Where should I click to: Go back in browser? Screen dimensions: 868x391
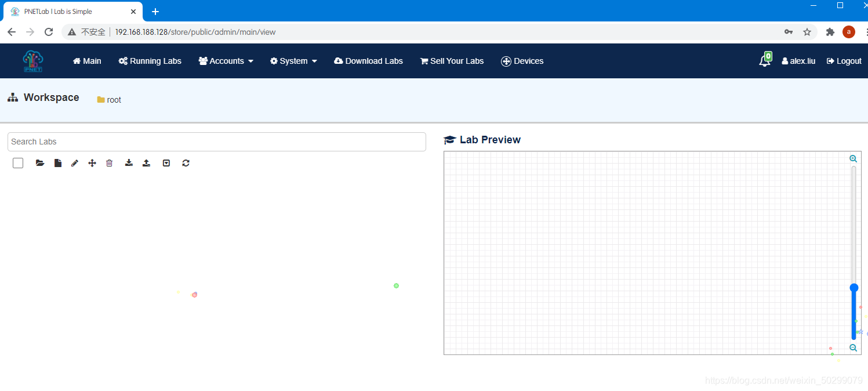click(x=12, y=32)
